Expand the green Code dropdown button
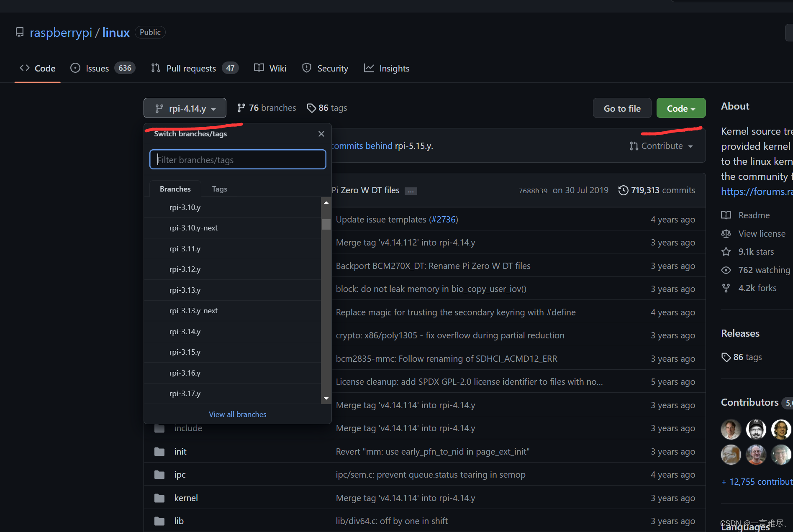This screenshot has height=532, width=793. click(x=681, y=108)
